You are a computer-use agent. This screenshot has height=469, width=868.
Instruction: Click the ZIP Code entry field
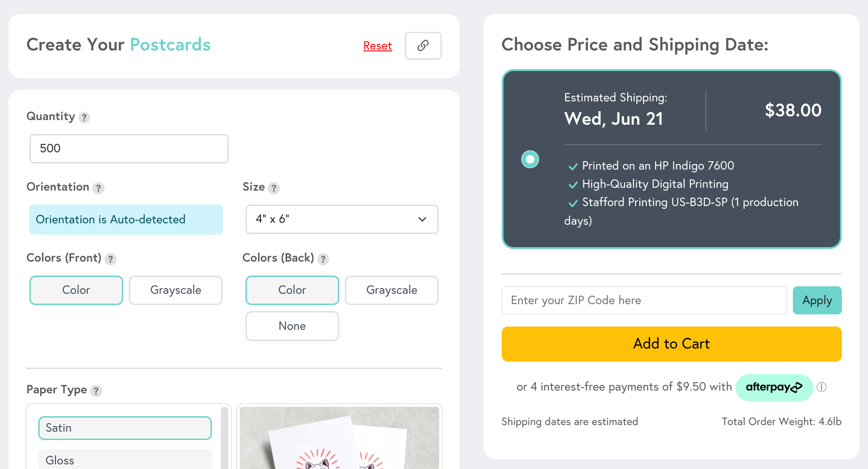[x=644, y=300]
